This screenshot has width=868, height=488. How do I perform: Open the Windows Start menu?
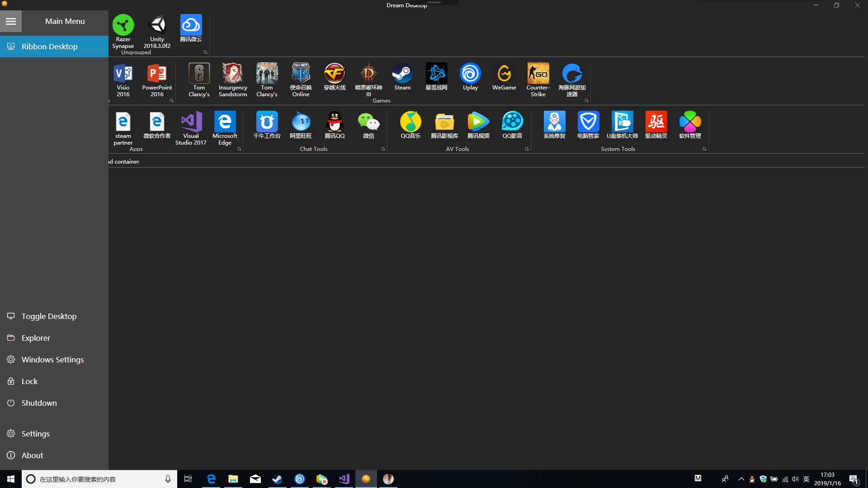pos(11,479)
